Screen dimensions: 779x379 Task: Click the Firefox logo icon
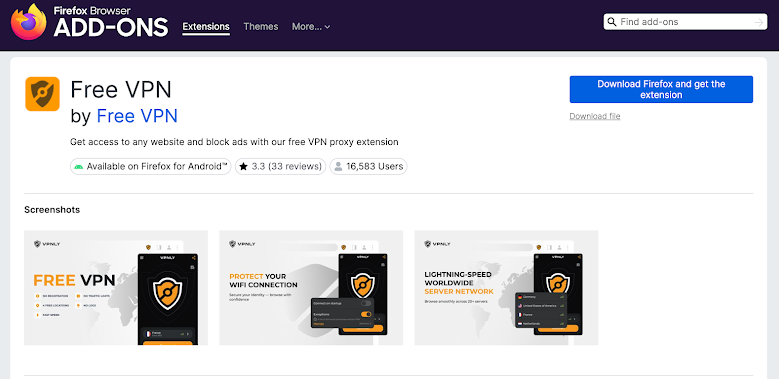[28, 22]
